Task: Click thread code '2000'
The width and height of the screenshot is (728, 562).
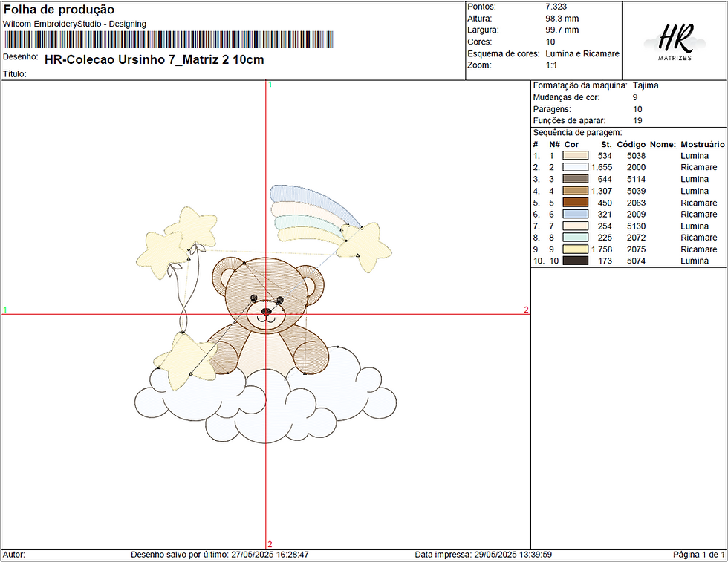Action: pos(636,167)
